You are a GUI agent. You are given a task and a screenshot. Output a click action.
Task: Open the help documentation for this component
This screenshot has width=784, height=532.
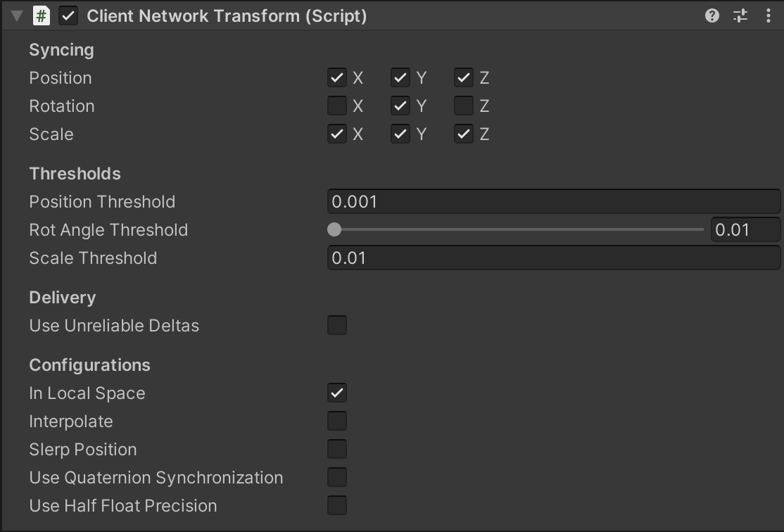(x=712, y=15)
